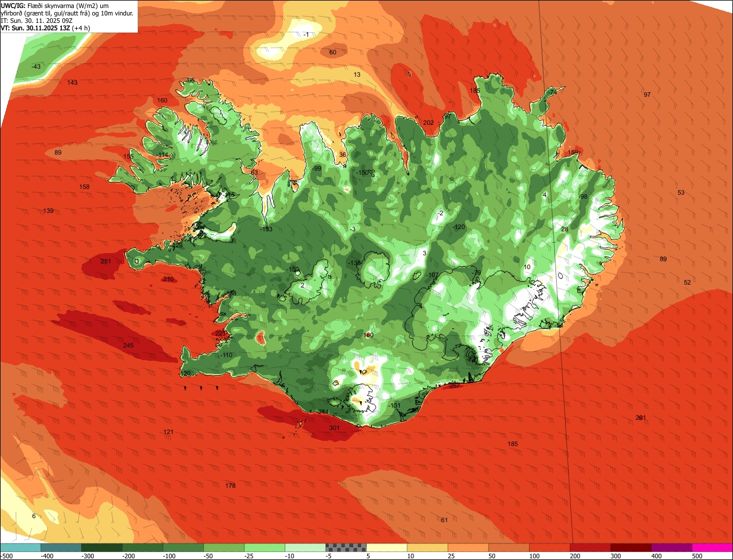This screenshot has width=733, height=560.
Task: Click the legend swatch between -50 and -25
Action: point(224,547)
